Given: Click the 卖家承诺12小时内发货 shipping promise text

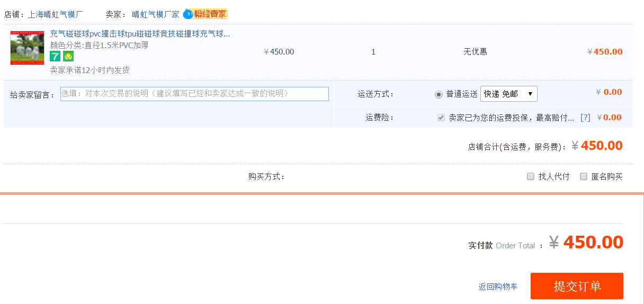Looking at the screenshot, I should (x=90, y=70).
